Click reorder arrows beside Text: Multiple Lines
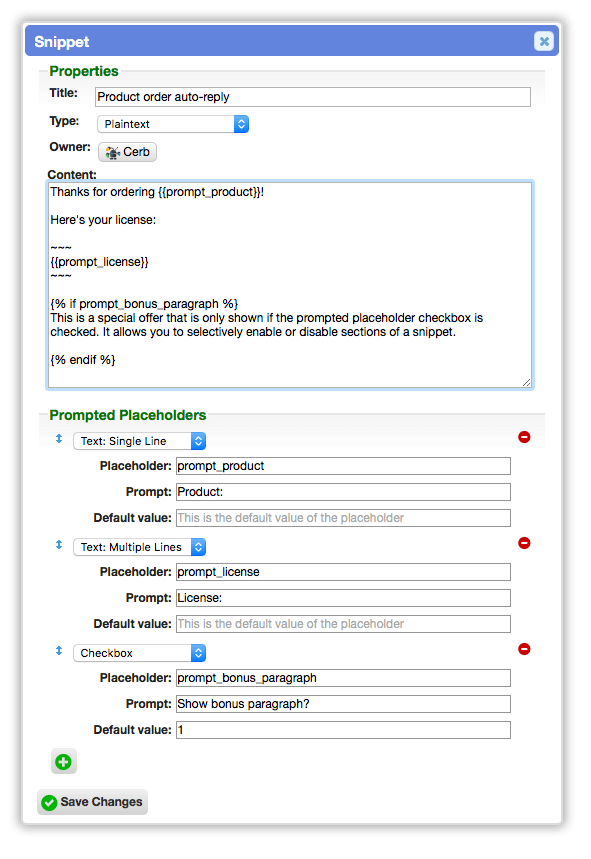 [59, 545]
